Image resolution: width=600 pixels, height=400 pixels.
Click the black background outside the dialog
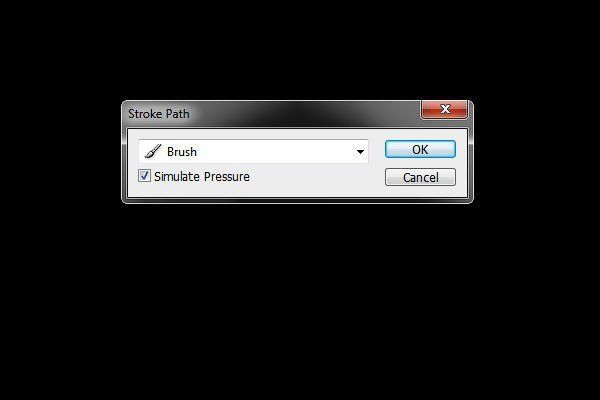[300, 299]
